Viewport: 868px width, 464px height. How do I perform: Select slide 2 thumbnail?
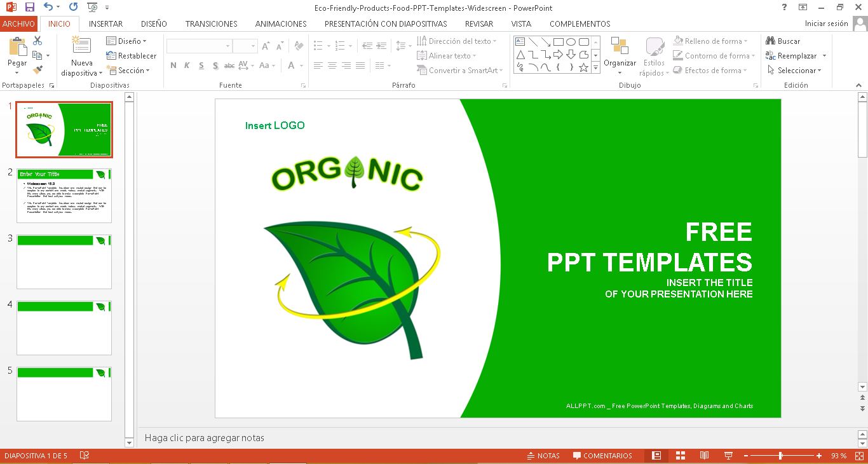(x=64, y=196)
